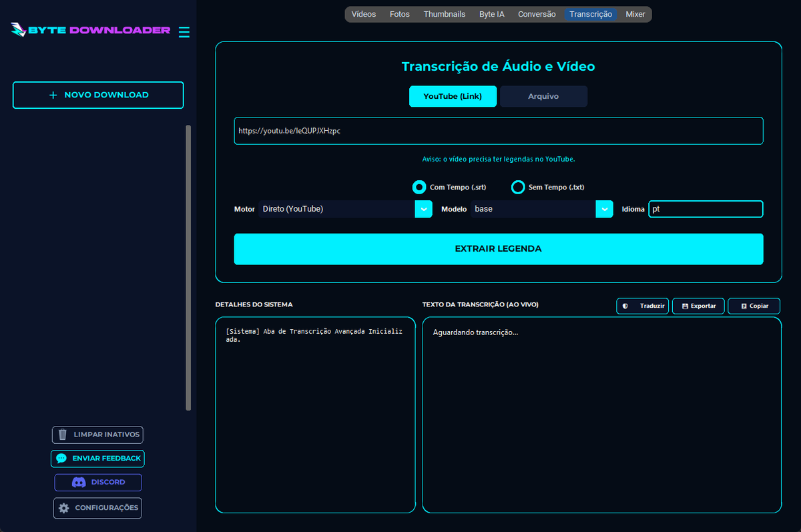Click the Copiar button label
The width and height of the screenshot is (801, 532).
click(759, 306)
